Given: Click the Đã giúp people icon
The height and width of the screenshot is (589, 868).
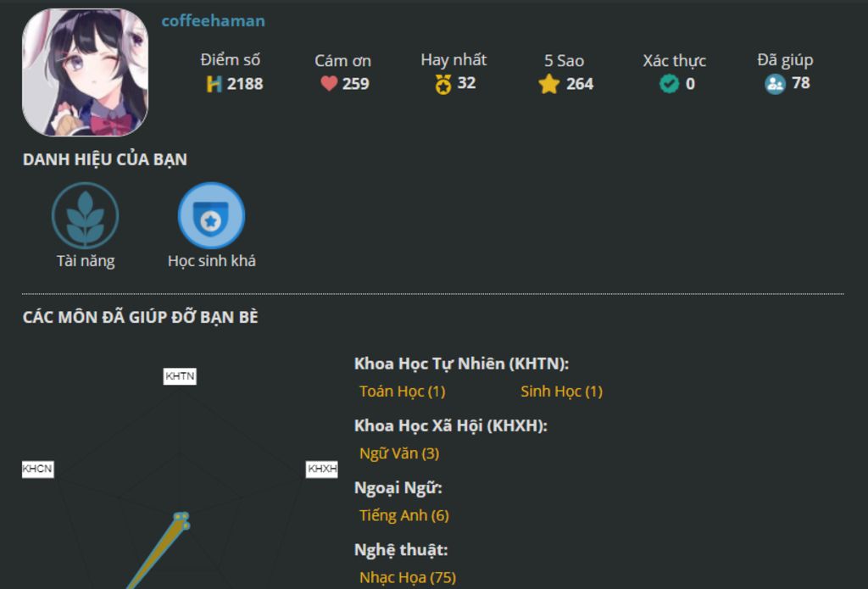Looking at the screenshot, I should [775, 84].
